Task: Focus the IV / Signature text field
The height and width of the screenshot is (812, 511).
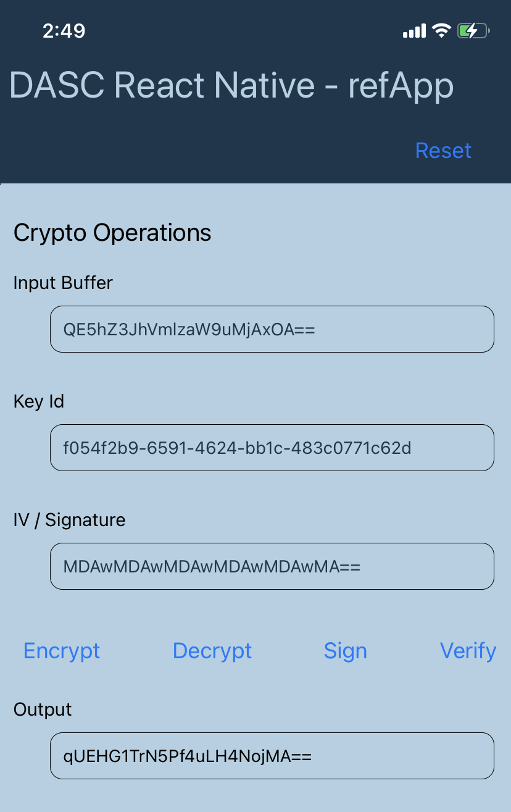Action: tap(272, 566)
